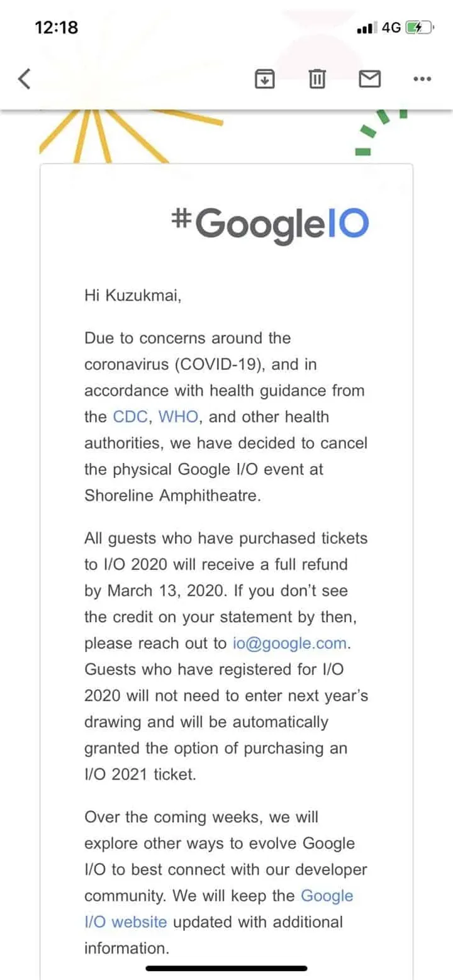453x980 pixels.
Task: Tap the back arrow to leave email
Action: [24, 79]
